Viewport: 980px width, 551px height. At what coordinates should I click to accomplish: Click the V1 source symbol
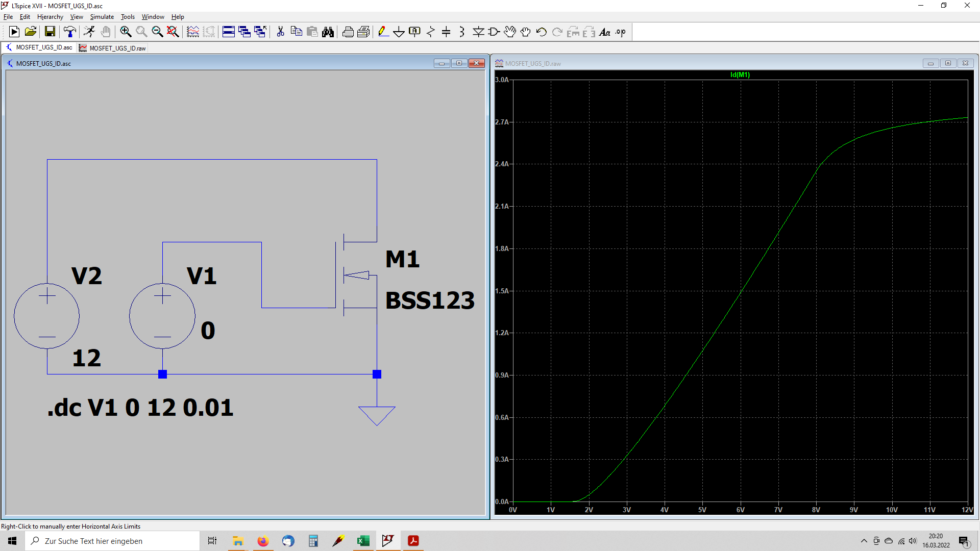[x=162, y=316]
